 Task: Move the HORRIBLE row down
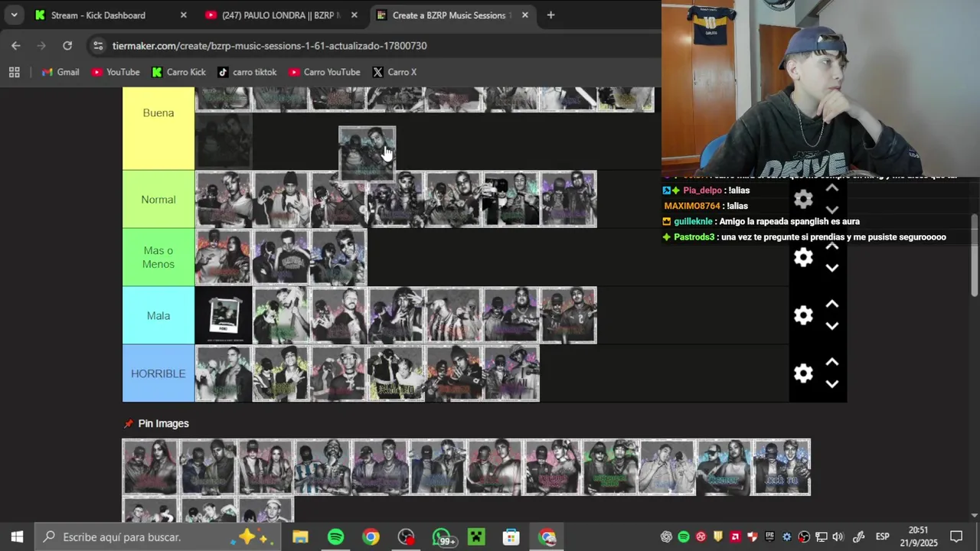click(x=832, y=384)
